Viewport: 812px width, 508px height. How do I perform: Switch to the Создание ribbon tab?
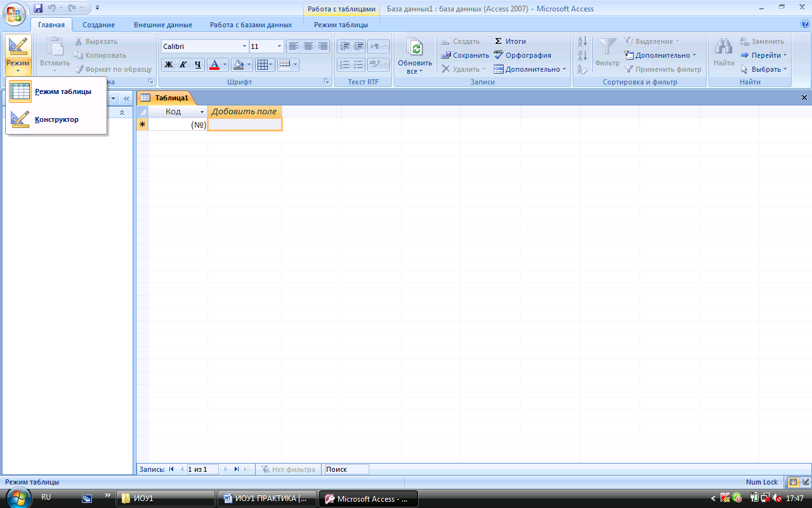point(98,25)
